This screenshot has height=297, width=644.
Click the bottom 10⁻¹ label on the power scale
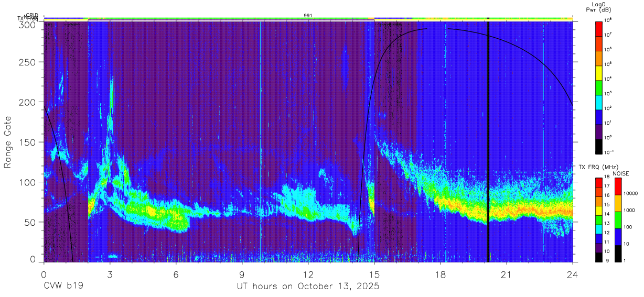coord(609,151)
